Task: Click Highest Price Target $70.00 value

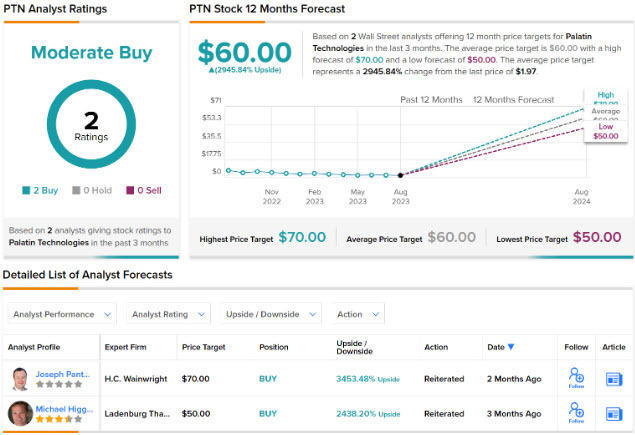Action: pos(302,237)
